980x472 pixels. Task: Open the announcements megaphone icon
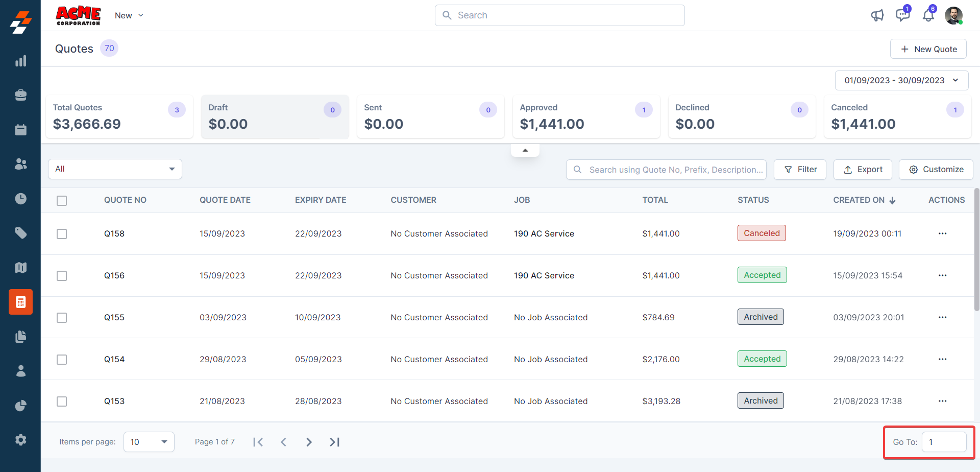[x=877, y=15]
